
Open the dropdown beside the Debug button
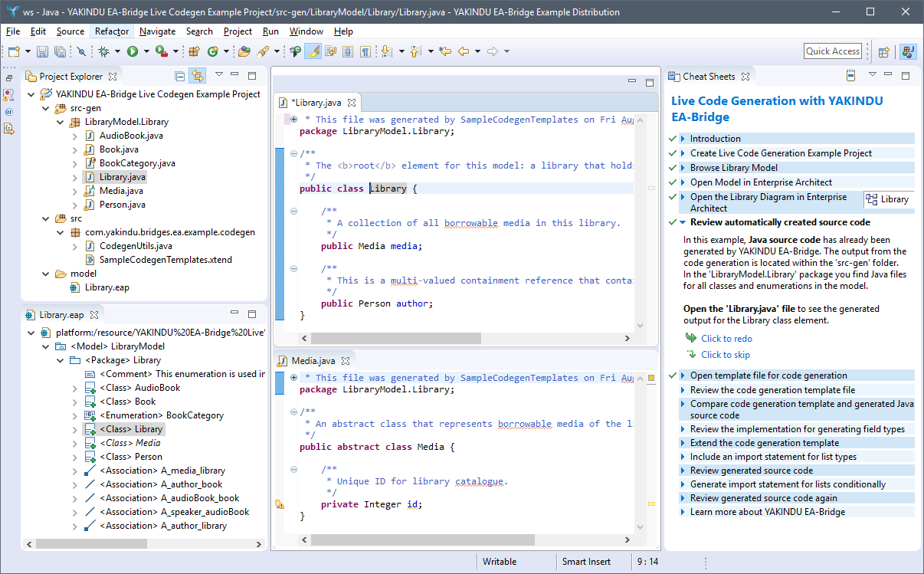point(117,51)
